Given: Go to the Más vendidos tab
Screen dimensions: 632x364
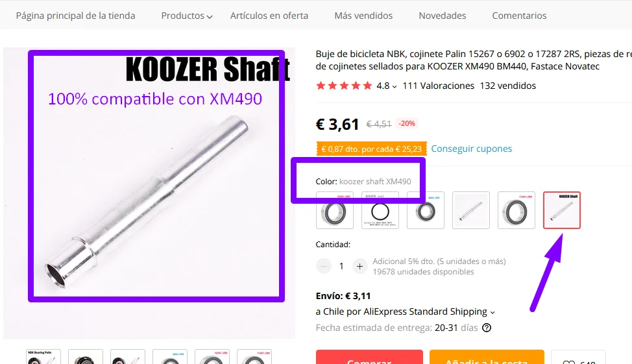Looking at the screenshot, I should (x=363, y=16).
